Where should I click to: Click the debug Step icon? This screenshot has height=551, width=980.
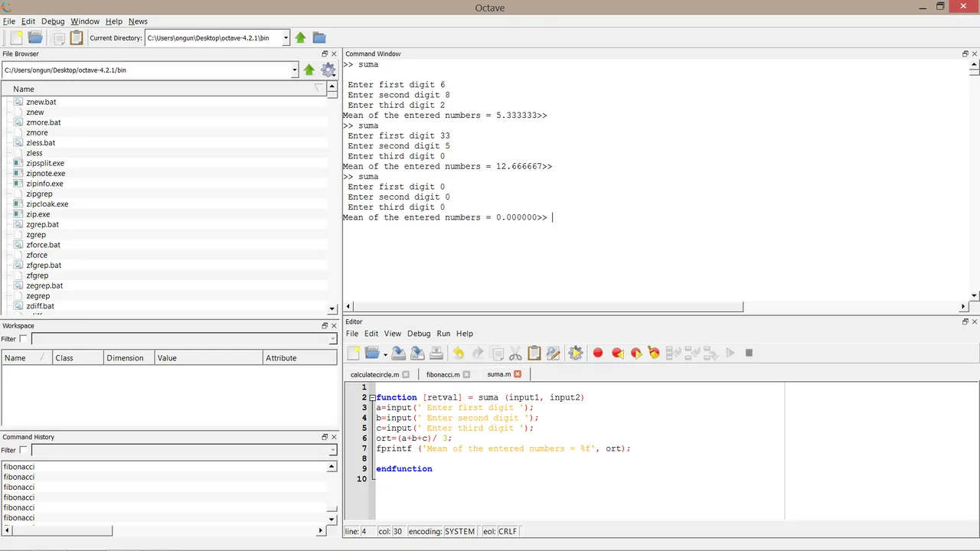(x=674, y=353)
